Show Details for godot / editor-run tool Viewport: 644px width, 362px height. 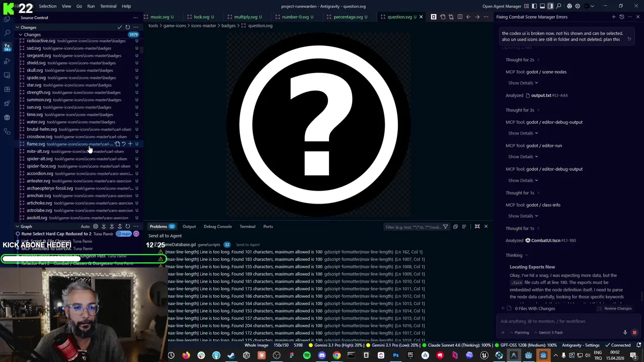coord(523,157)
